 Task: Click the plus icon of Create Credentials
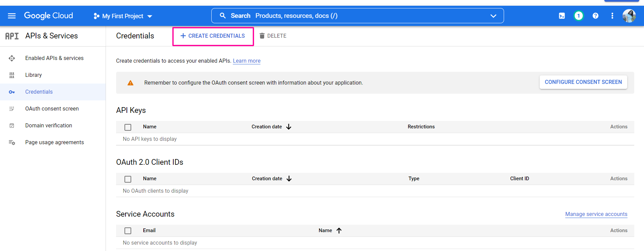coord(183,36)
